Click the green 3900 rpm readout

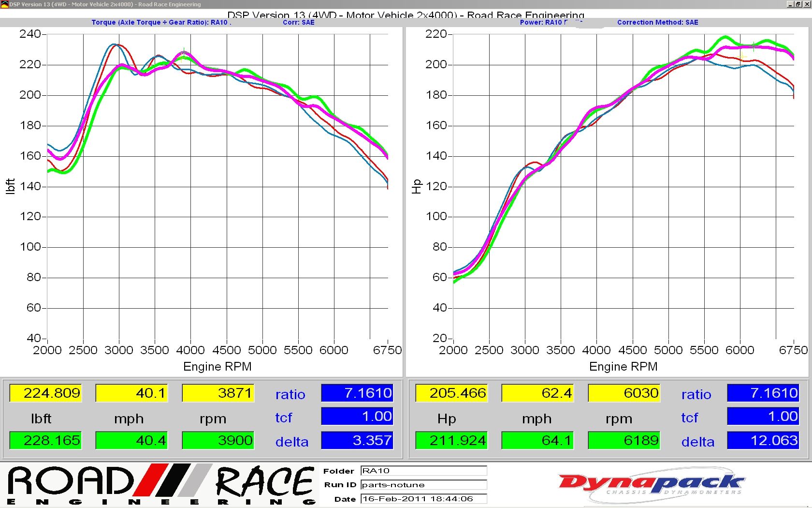pyautogui.click(x=218, y=440)
